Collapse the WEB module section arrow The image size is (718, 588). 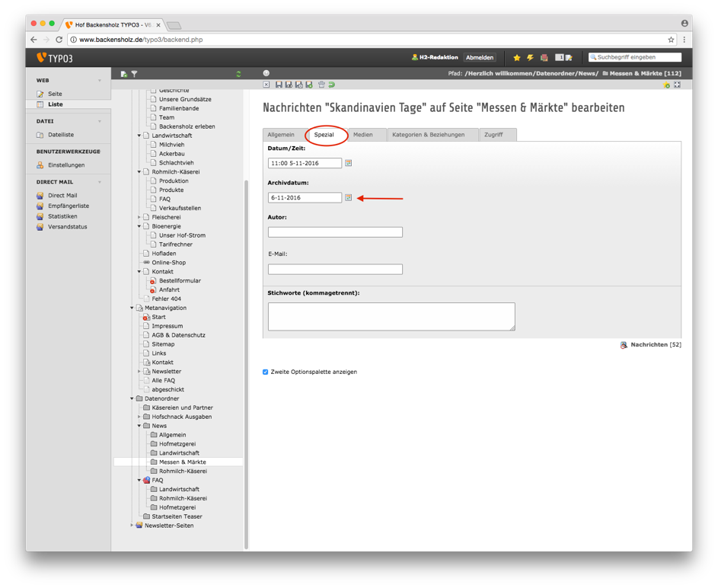[99, 80]
